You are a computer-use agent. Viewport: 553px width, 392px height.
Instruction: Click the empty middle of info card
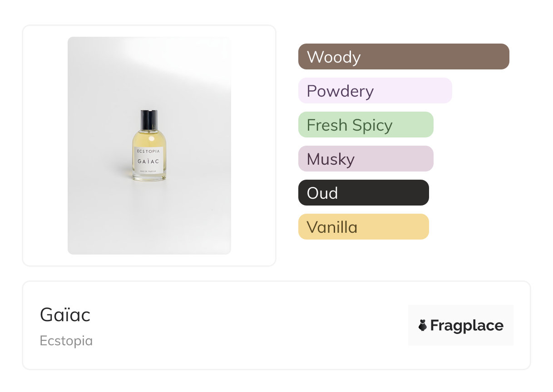250,325
